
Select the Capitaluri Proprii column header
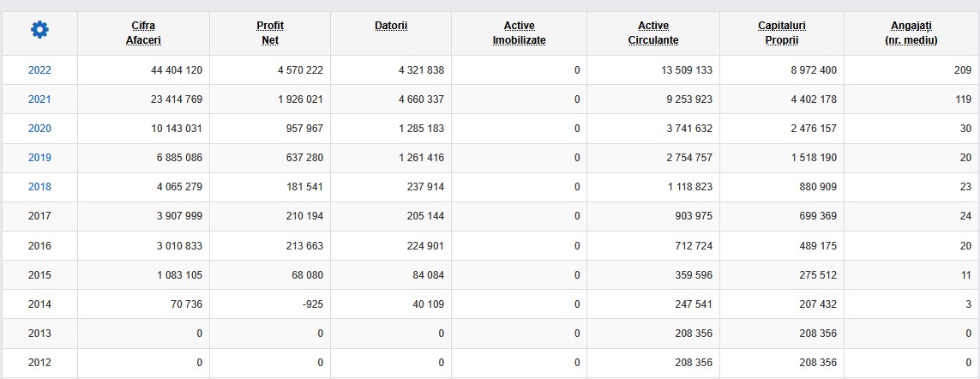point(782,33)
